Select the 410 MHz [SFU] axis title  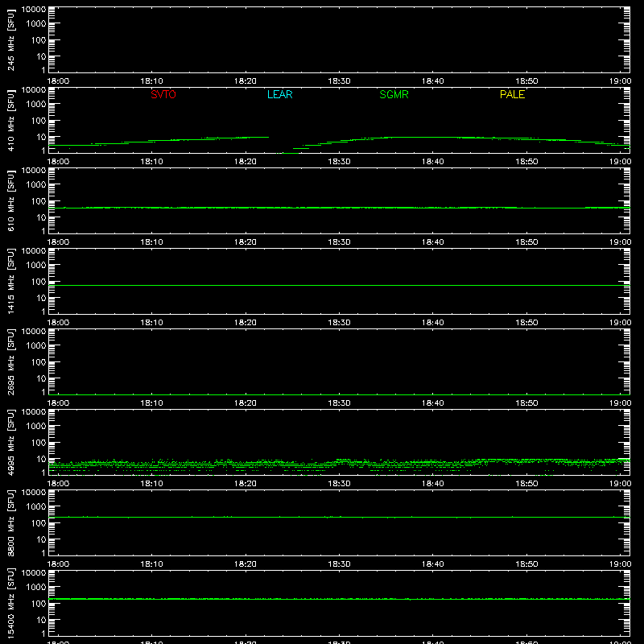10,120
